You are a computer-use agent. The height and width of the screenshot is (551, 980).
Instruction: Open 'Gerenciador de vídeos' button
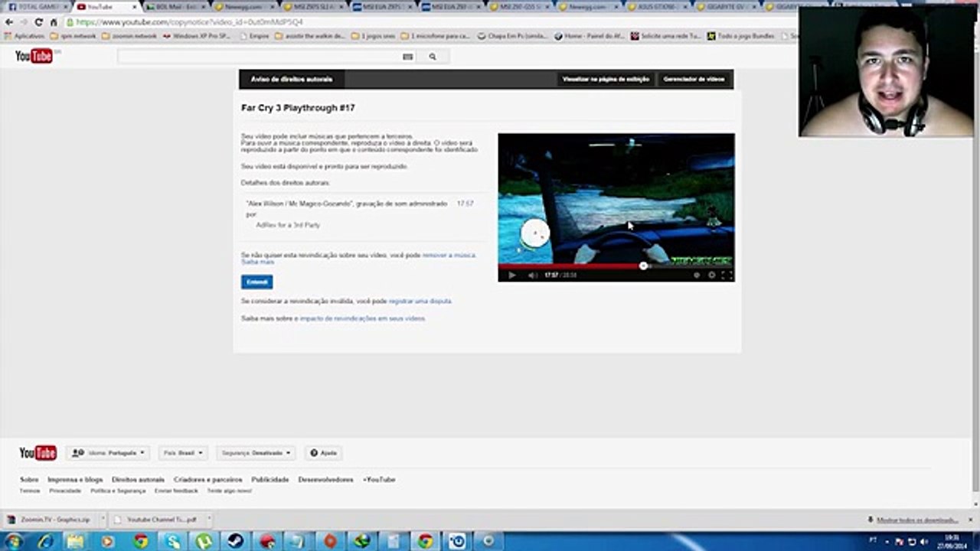tap(694, 80)
